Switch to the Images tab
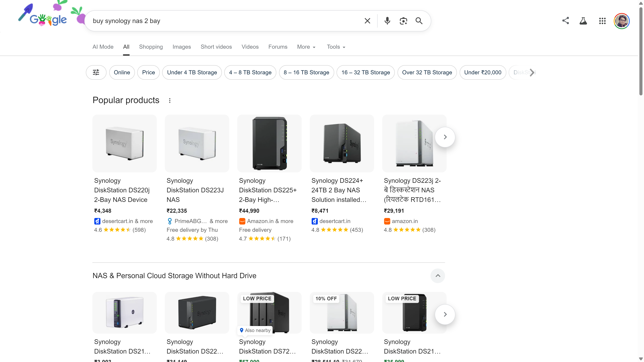The height and width of the screenshot is (362, 644). click(182, 47)
